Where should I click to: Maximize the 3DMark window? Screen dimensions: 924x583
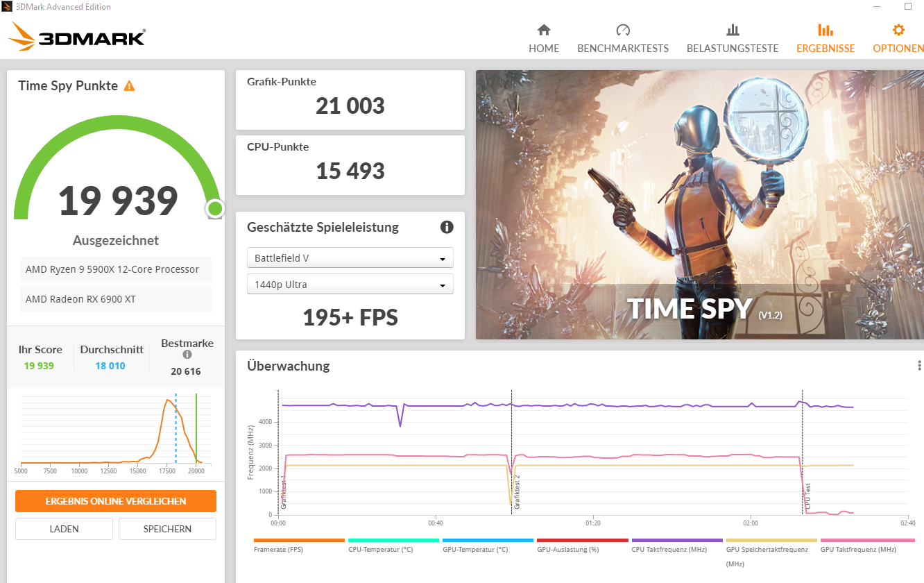click(x=908, y=6)
